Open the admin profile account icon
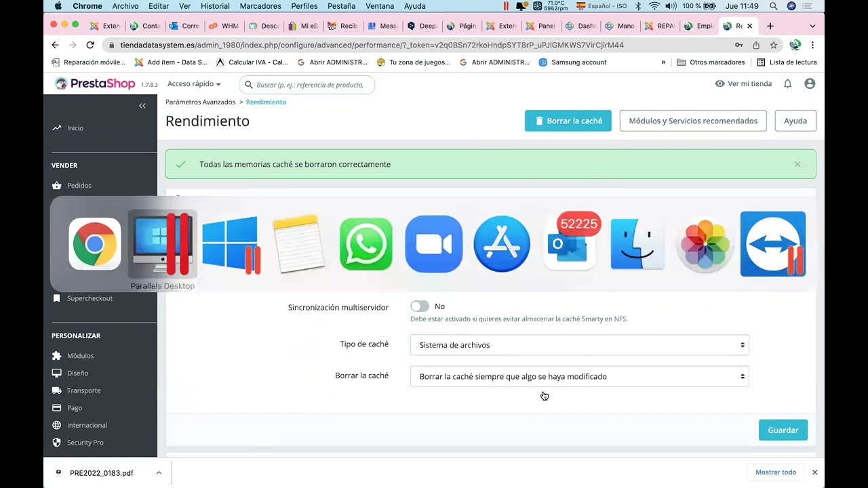868x488 pixels. [809, 84]
